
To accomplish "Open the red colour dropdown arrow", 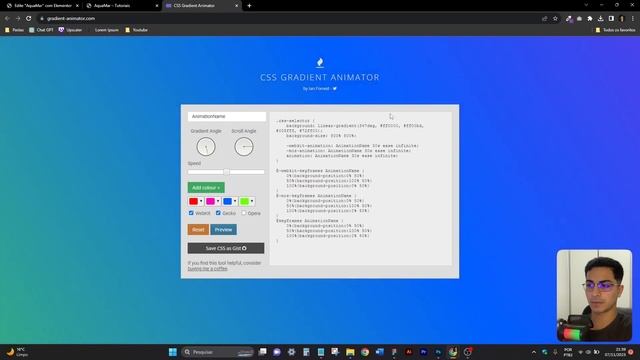I will coord(201,201).
